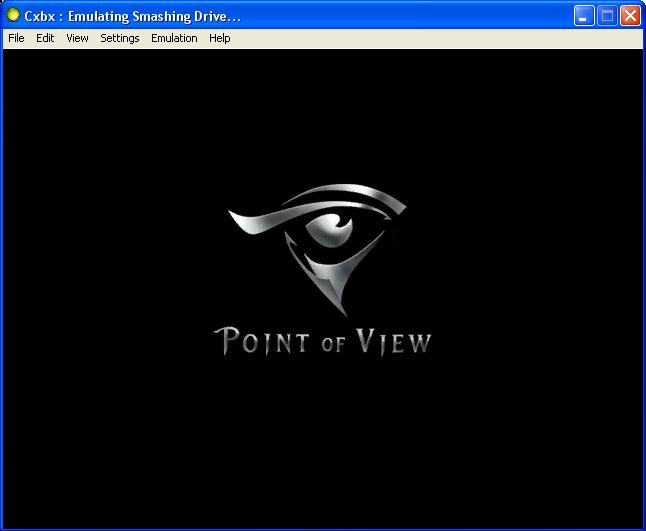Open the Edit menu
Viewport: 646px width, 531px height.
(45, 38)
